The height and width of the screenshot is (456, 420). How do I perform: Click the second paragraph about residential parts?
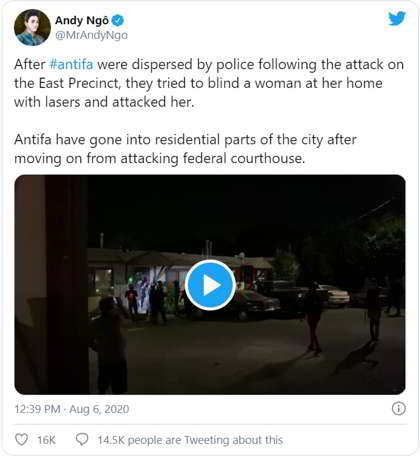185,149
